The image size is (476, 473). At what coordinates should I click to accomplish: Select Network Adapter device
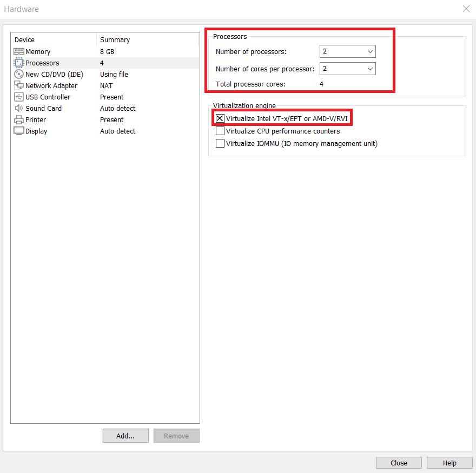point(51,85)
